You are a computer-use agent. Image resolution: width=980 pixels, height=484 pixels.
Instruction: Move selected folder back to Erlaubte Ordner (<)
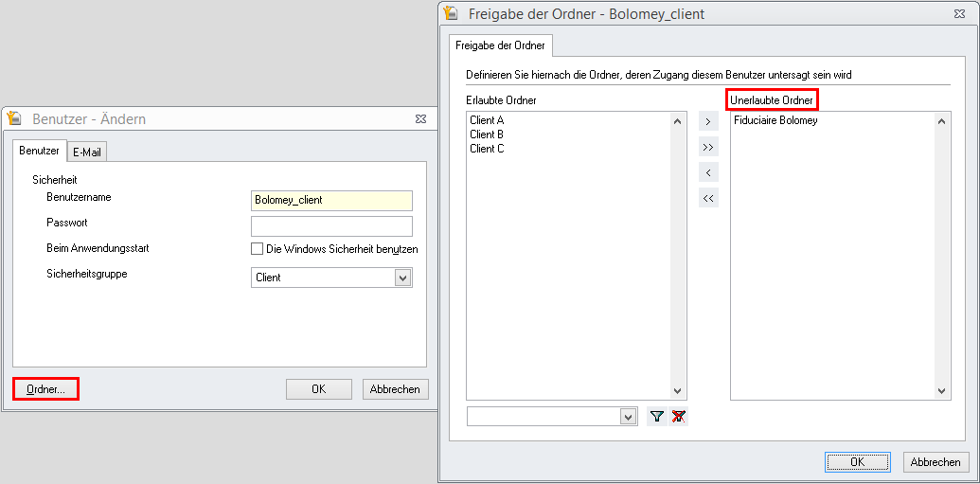pos(708,173)
